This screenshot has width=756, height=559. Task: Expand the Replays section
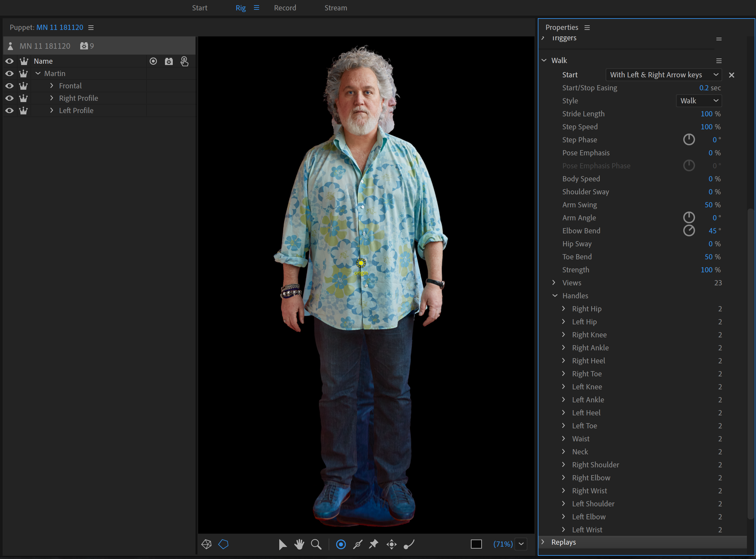pos(545,541)
